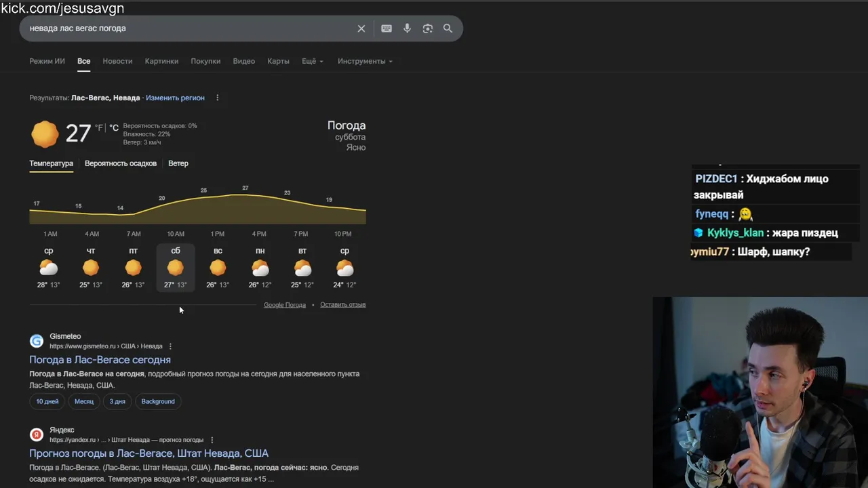Click the '4 PM' label on the chart axis

pos(259,234)
